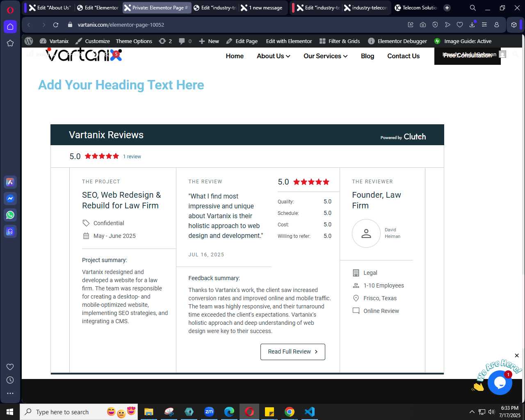Open File Explorer from taskbar
Viewport: 525px width, 420px height.
[x=149, y=412]
